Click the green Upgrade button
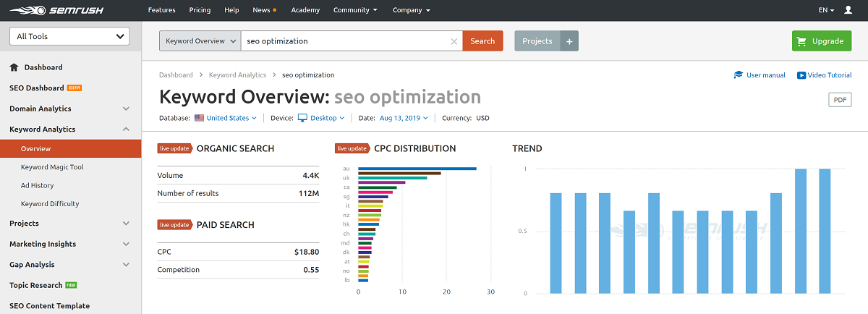The width and height of the screenshot is (868, 314). coord(822,41)
